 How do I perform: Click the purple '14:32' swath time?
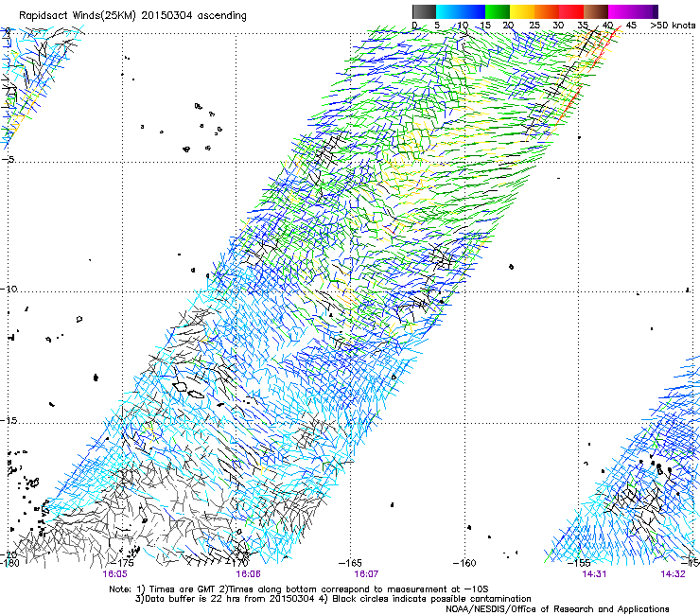(x=673, y=574)
